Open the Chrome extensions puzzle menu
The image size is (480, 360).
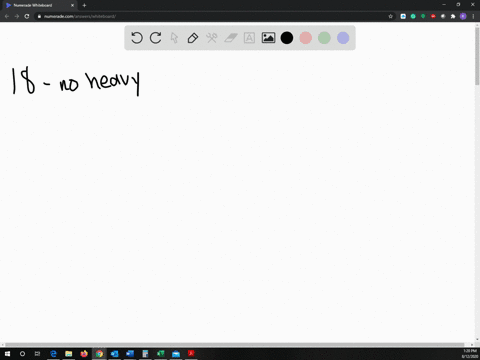point(453,16)
